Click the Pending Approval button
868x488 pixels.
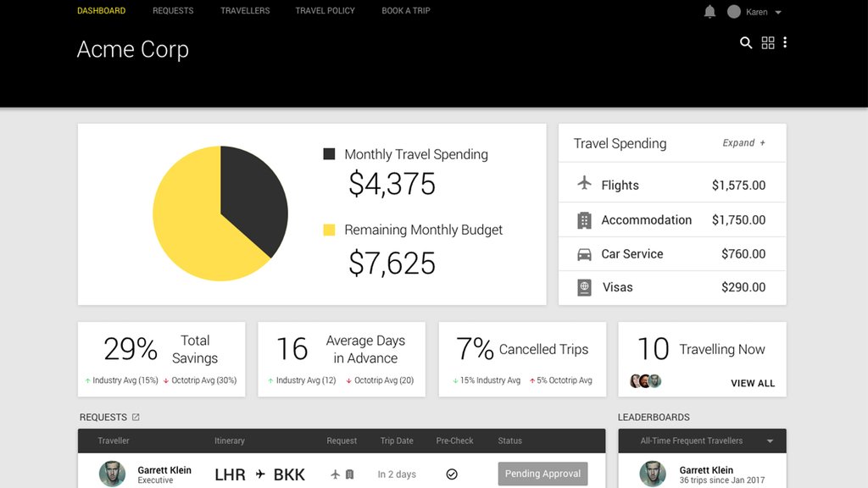point(542,474)
